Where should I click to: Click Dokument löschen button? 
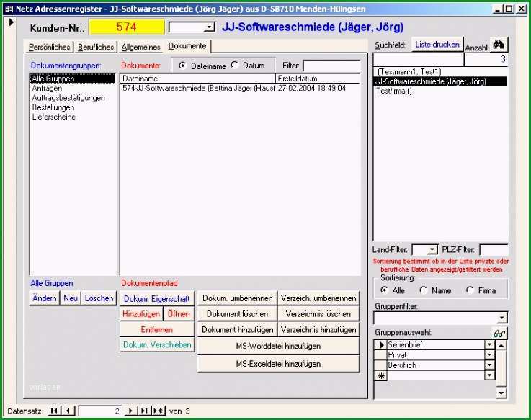click(x=237, y=314)
